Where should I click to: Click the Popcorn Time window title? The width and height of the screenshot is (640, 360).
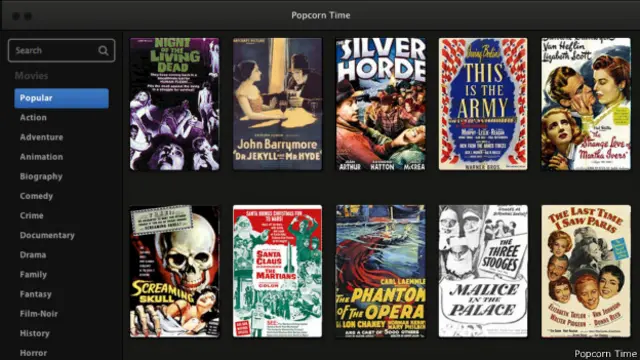point(320,16)
